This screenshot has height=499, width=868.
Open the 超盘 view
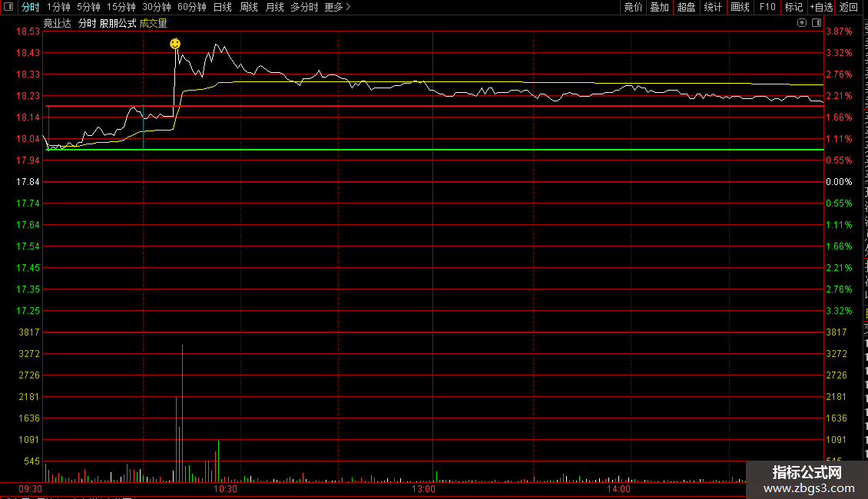pyautogui.click(x=686, y=7)
